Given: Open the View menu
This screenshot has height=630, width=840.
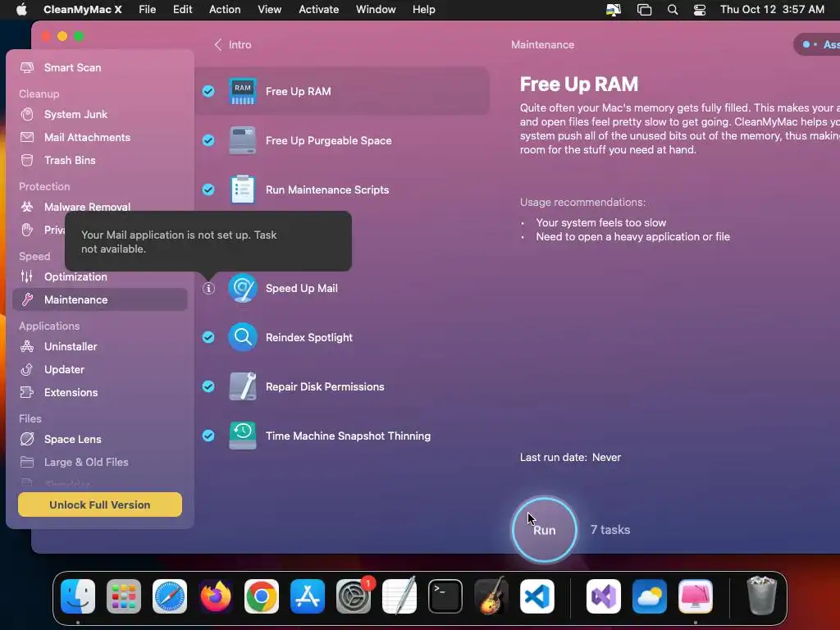Looking at the screenshot, I should (x=269, y=10).
